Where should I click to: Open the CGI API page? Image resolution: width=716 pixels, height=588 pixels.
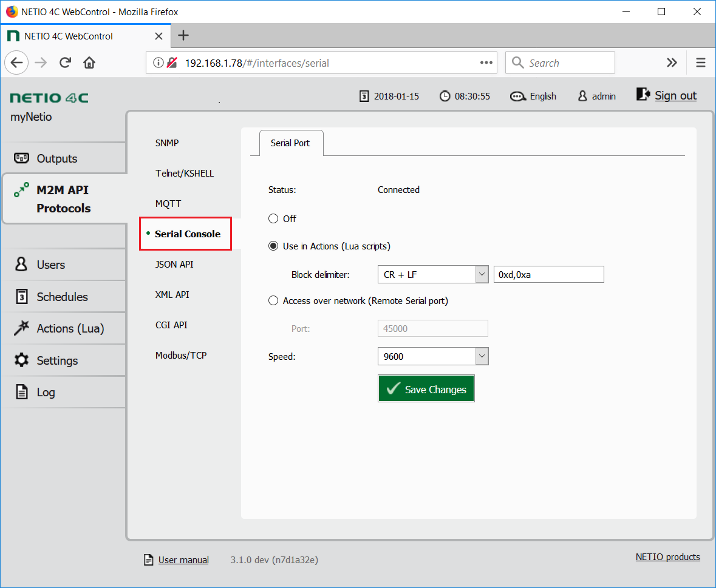[171, 325]
